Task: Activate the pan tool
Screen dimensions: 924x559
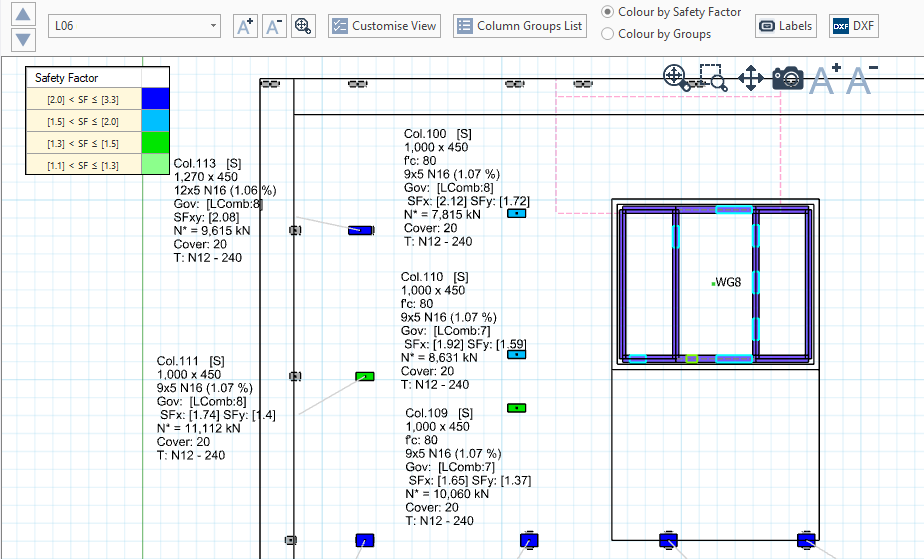Action: pyautogui.click(x=751, y=78)
